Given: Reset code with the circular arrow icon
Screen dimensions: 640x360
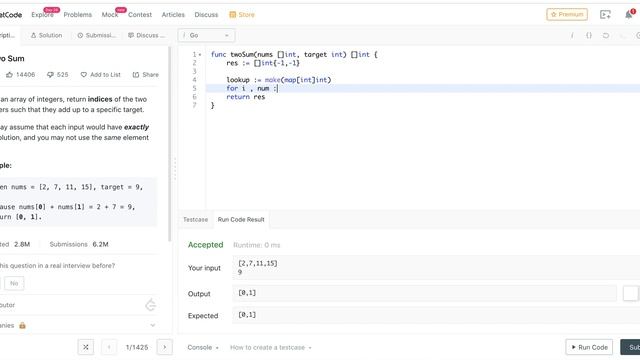Looking at the screenshot, I should click(x=606, y=36).
